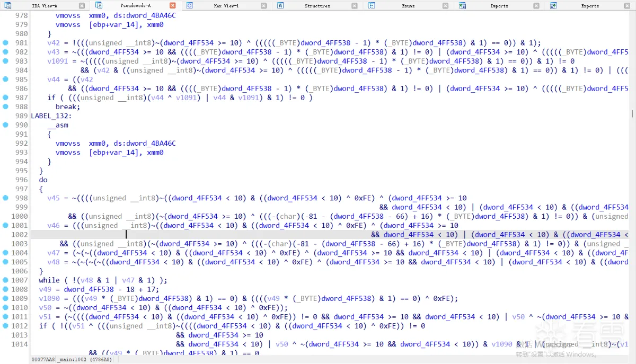
Task: Toggle breakpoint dot on line 983
Action: (x=6, y=61)
